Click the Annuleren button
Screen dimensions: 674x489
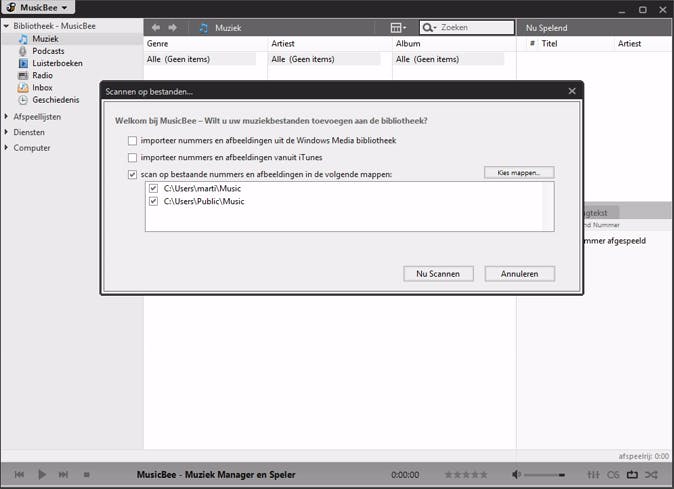(519, 274)
